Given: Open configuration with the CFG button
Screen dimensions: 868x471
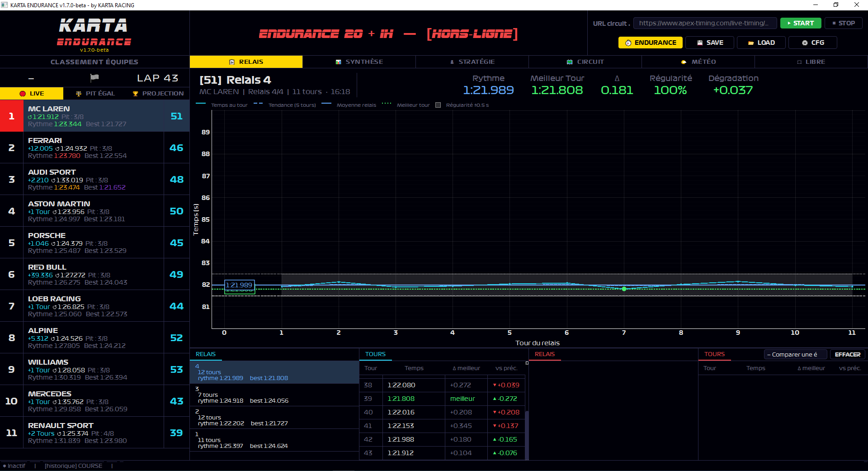Looking at the screenshot, I should [x=813, y=43].
